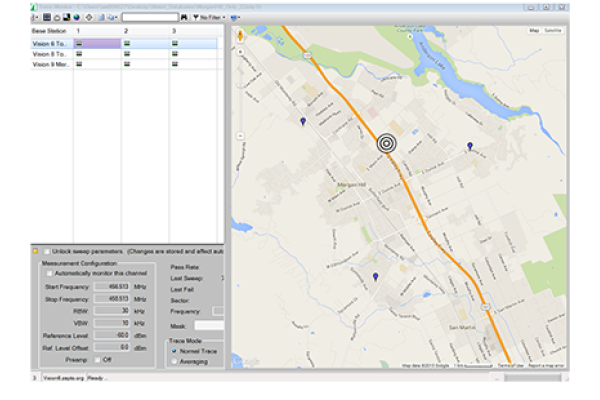The width and height of the screenshot is (600, 400).
Task: Toggle the Preamp checkbox
Action: click(97, 360)
